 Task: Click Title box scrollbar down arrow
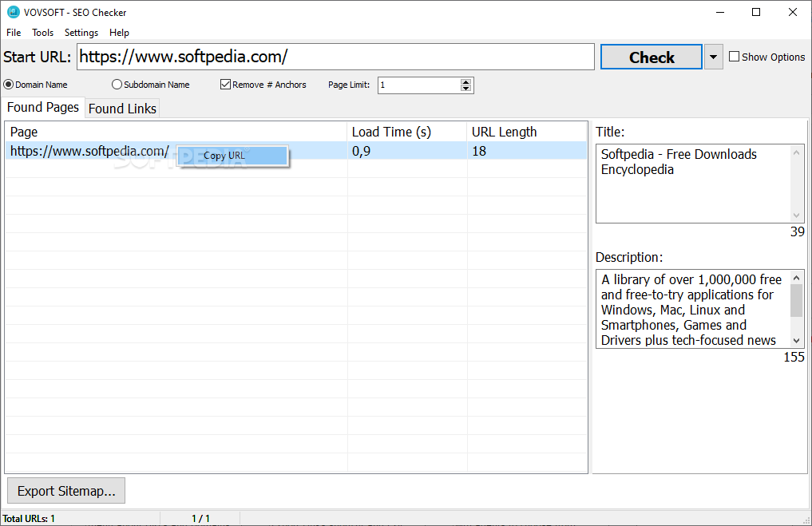(797, 216)
